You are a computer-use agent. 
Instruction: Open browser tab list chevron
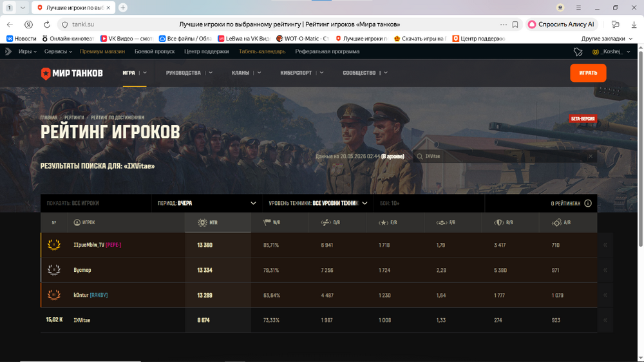point(23,7)
